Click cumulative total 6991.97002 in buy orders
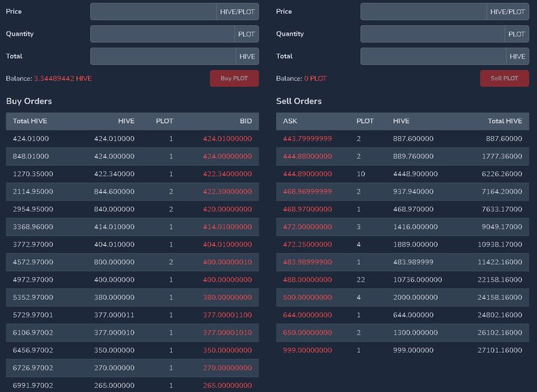Image resolution: width=537 pixels, height=392 pixels. pyautogui.click(x=33, y=386)
